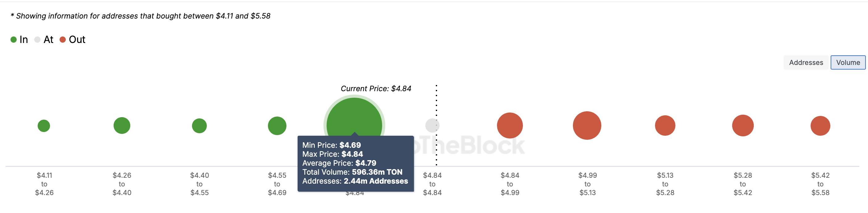Click the Current Price $4.84 label
This screenshot has width=868, height=213.
pos(376,89)
